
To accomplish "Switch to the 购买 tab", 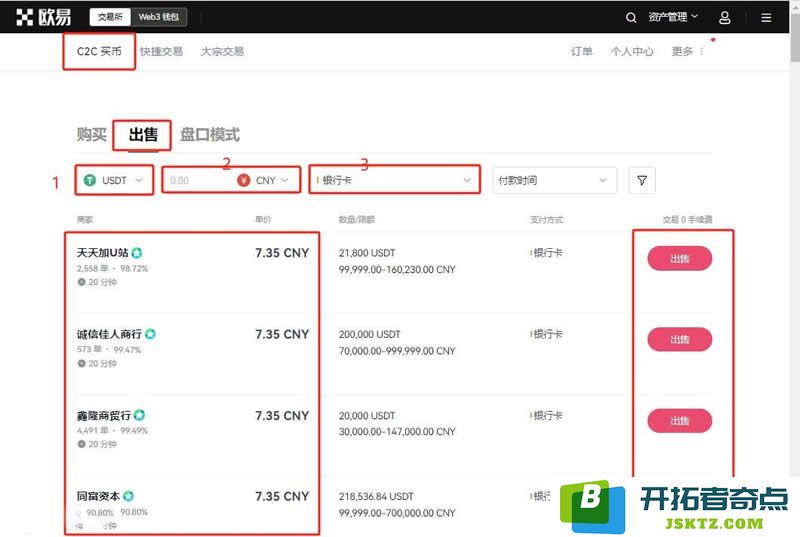I will point(92,135).
